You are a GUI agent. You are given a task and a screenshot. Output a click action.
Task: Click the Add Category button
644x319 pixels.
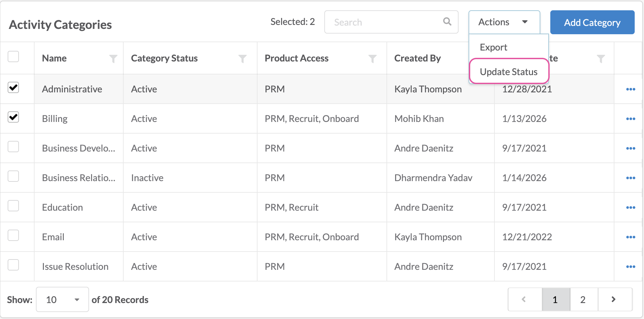[x=592, y=22]
